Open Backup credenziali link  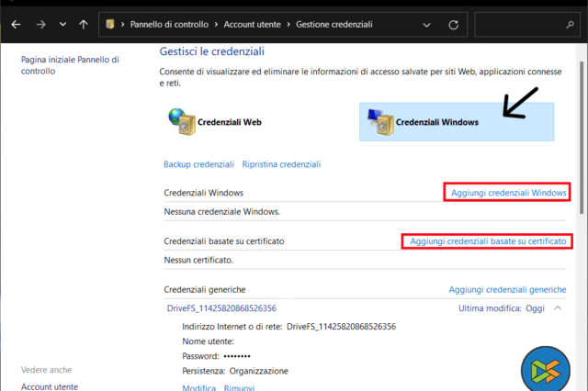tap(198, 164)
